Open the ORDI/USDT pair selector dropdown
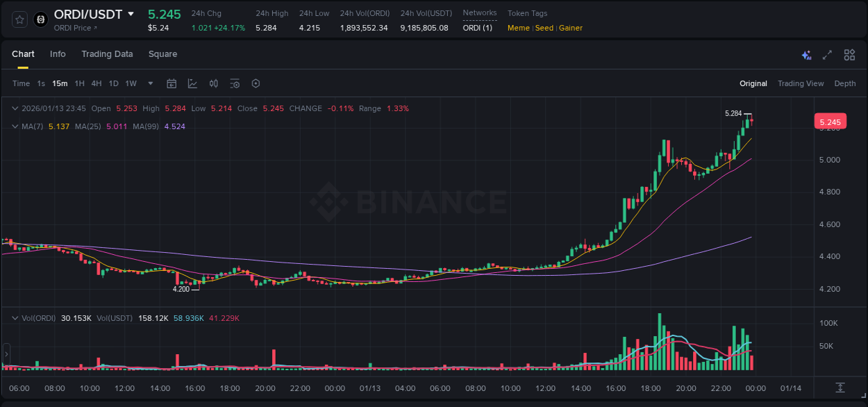The image size is (868, 407). 131,14
